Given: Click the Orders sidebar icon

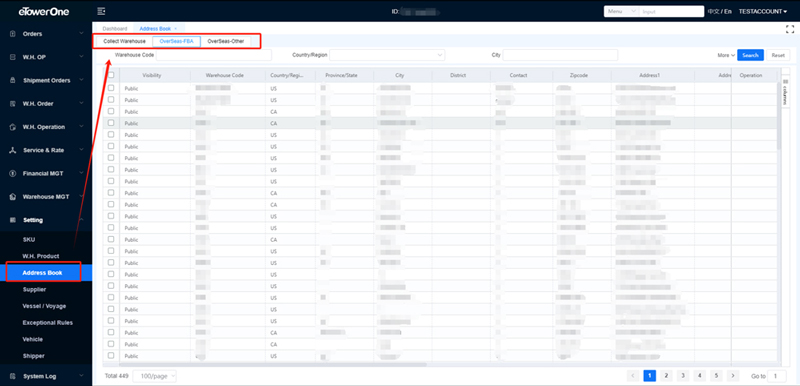Looking at the screenshot, I should click(x=13, y=34).
